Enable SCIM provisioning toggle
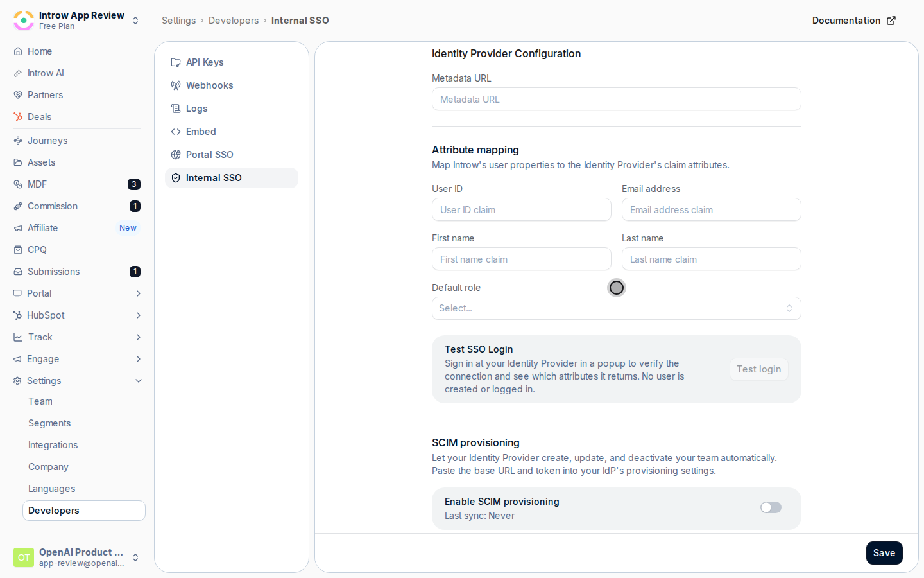The width and height of the screenshot is (924, 578). point(771,507)
